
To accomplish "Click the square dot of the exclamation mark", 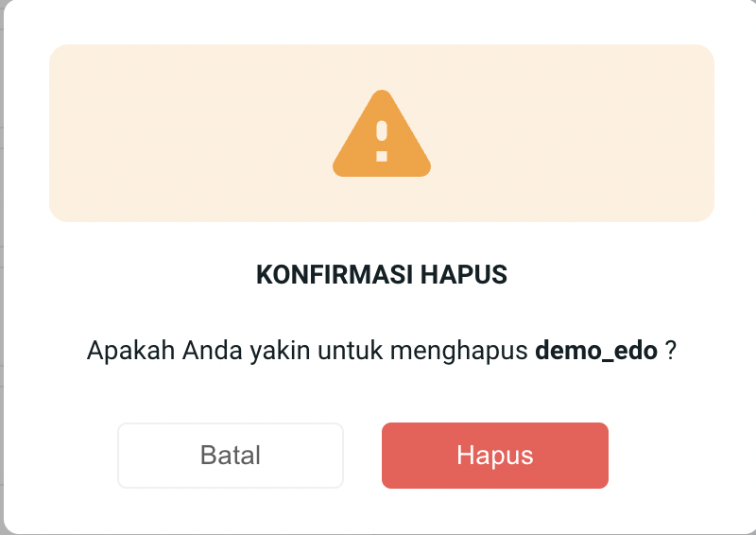I will 382,156.
